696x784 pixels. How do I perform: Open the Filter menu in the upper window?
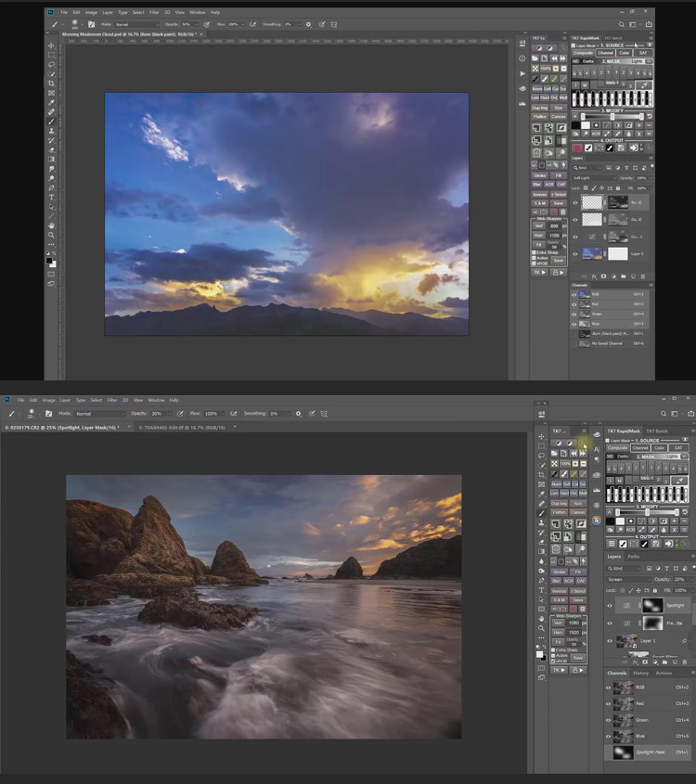(x=154, y=12)
